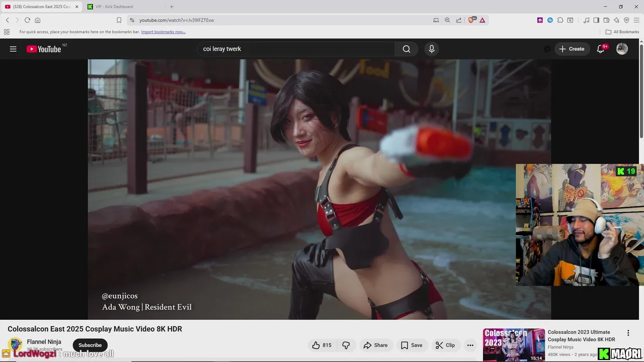The width and height of the screenshot is (644, 362).
Task: Click the video player to pause
Action: pyautogui.click(x=319, y=189)
